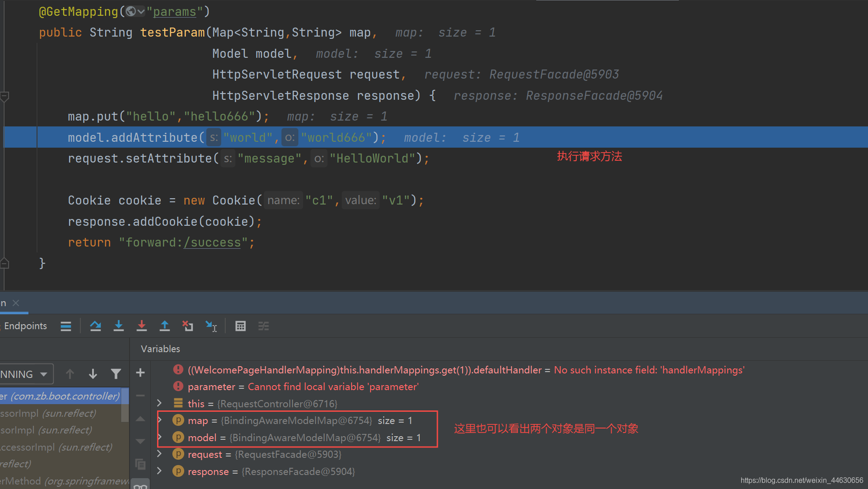Click the Step Out arrow icon
868x489 pixels.
[x=165, y=326]
